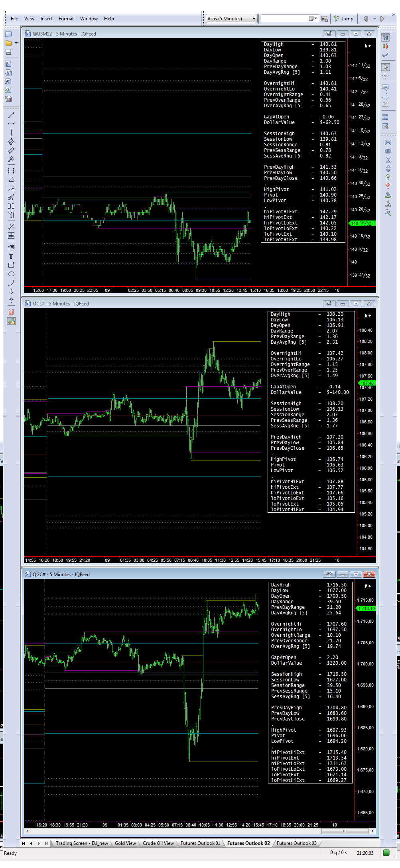The height and width of the screenshot is (868, 400).
Task: Switch to Futures Outlook 03 tab
Action: pyautogui.click(x=296, y=843)
